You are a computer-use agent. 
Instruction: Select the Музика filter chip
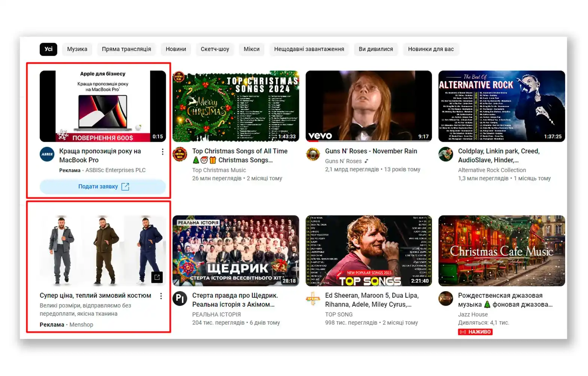click(77, 49)
